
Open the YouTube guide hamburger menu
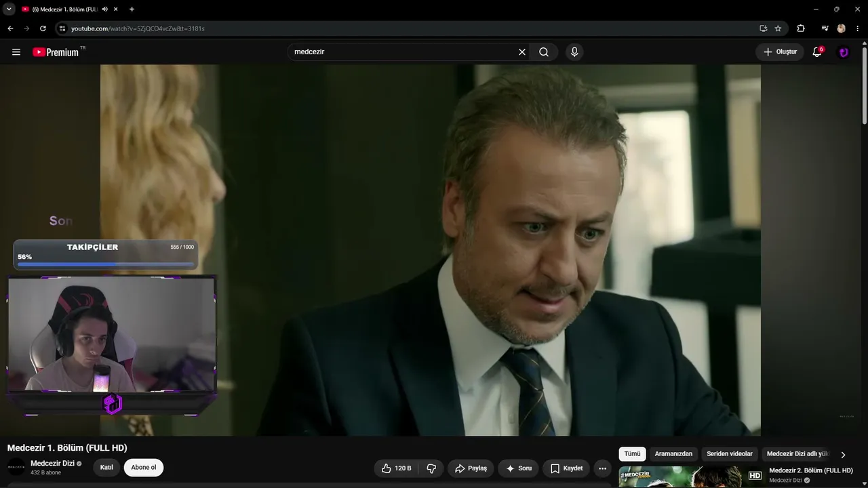pyautogui.click(x=16, y=52)
